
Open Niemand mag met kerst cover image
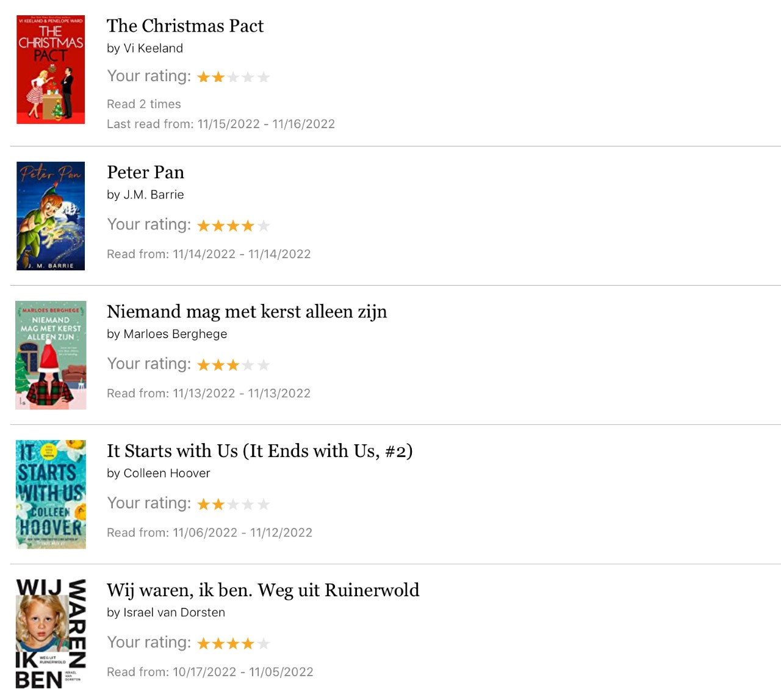click(x=51, y=355)
